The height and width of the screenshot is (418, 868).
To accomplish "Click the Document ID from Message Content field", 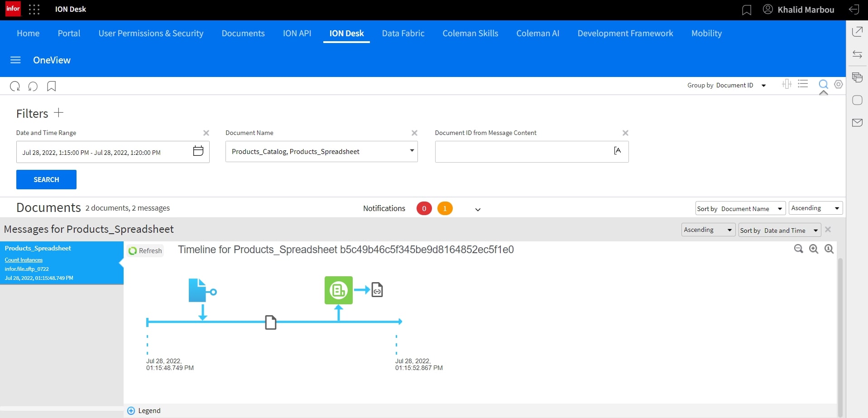I will click(x=532, y=151).
